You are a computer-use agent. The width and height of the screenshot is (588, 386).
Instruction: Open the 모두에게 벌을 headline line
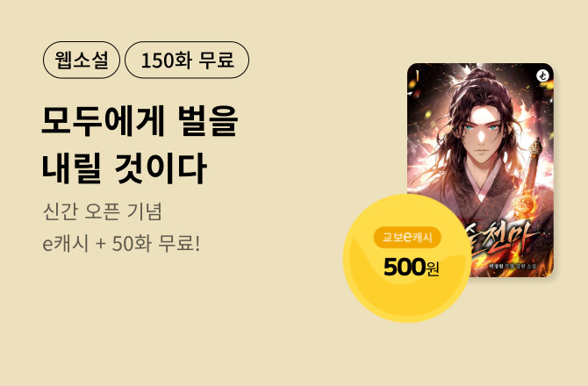140,121
